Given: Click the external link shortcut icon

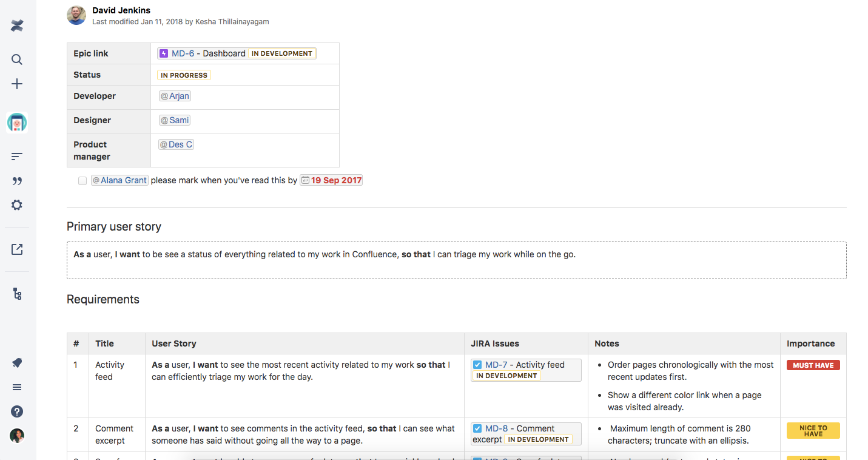Looking at the screenshot, I should click(17, 249).
